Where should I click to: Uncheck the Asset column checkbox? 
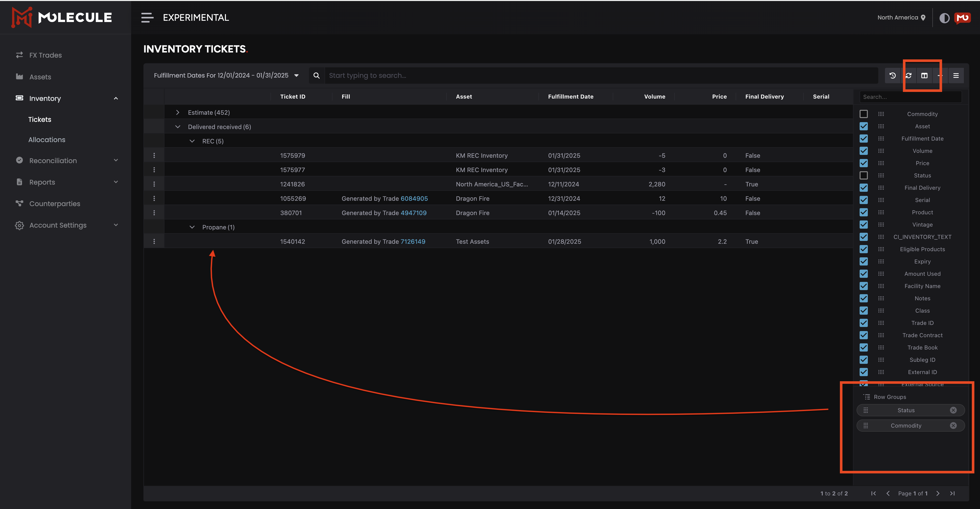pyautogui.click(x=864, y=126)
